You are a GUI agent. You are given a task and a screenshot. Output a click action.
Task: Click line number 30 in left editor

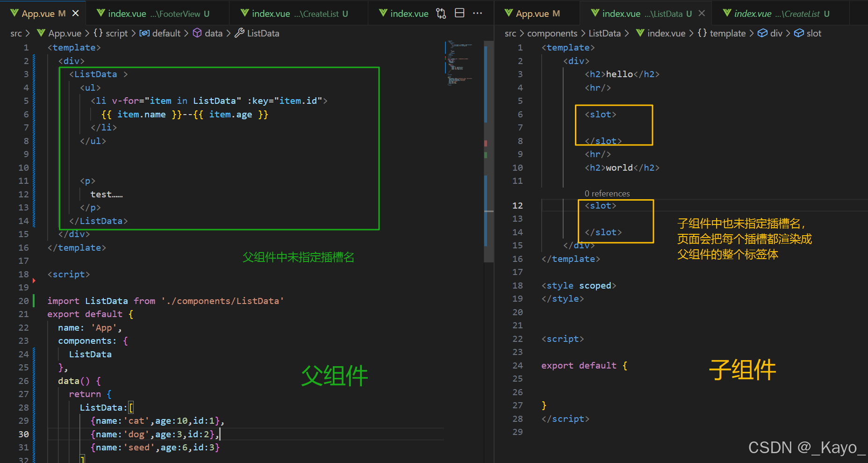(23, 434)
